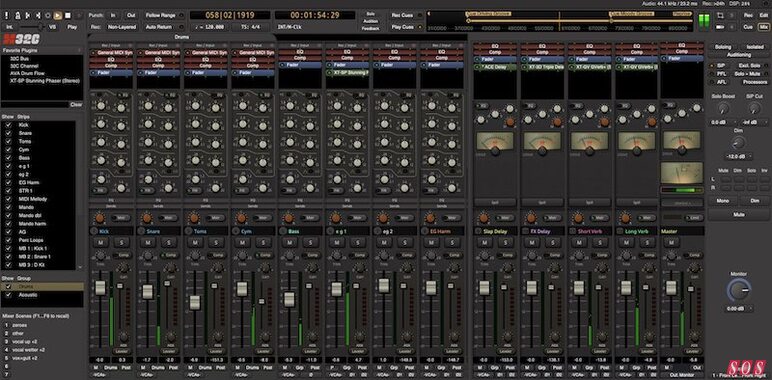
Task: Click the Master bus Fader processor power icon
Action: coord(664,58)
